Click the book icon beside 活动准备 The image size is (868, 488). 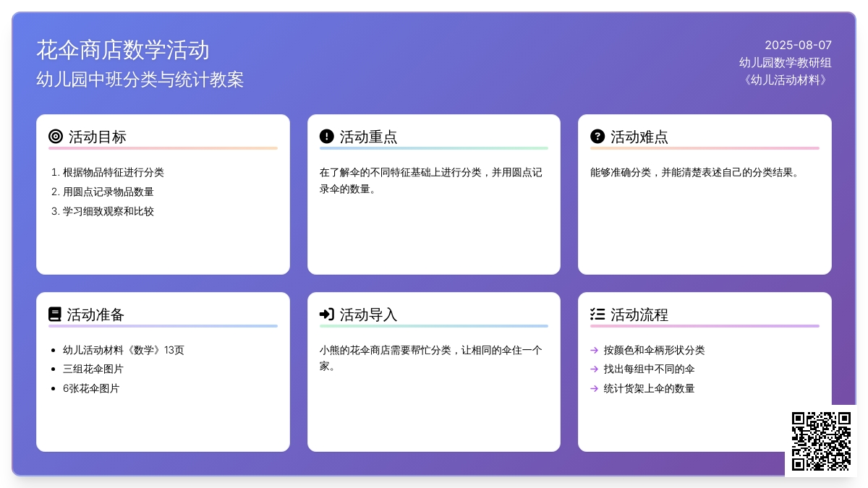point(55,314)
